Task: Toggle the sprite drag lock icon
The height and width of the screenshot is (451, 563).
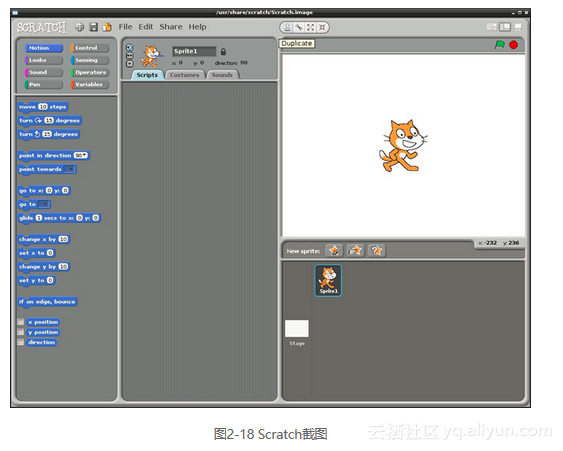Action: [x=223, y=52]
